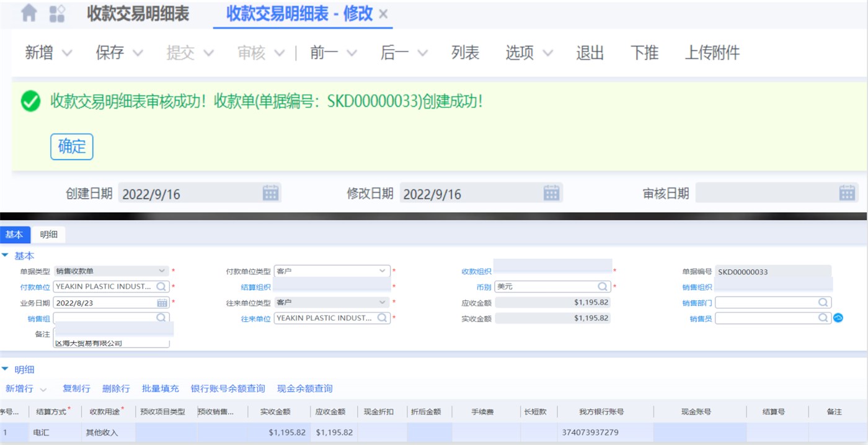The height and width of the screenshot is (445, 868).
Task: Open the app grid menu icon
Action: click(57, 14)
